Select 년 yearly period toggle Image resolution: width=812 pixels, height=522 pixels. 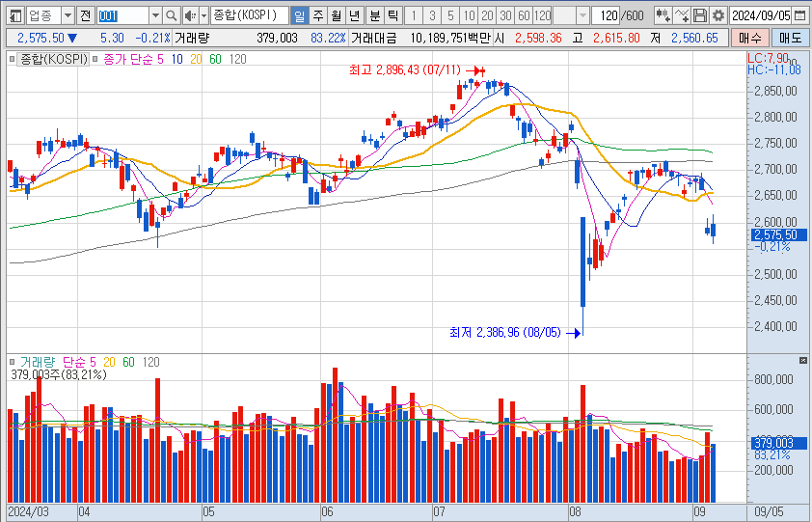point(355,16)
